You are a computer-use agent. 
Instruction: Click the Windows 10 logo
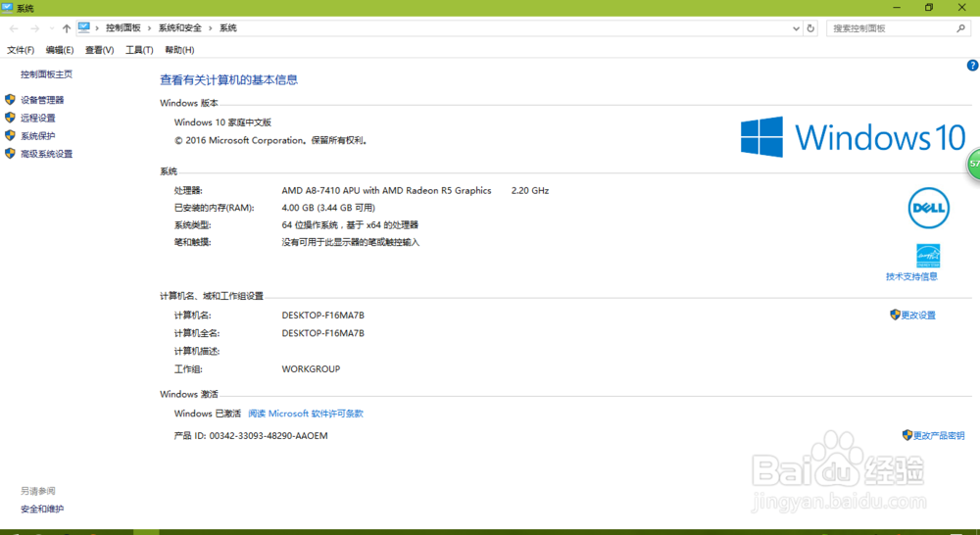point(854,137)
